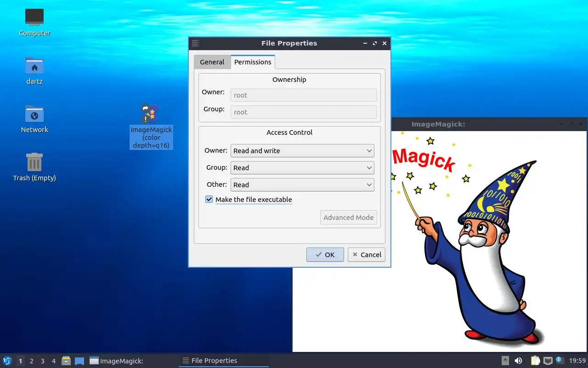
Task: Click the wired network tray icon
Action: 548,361
